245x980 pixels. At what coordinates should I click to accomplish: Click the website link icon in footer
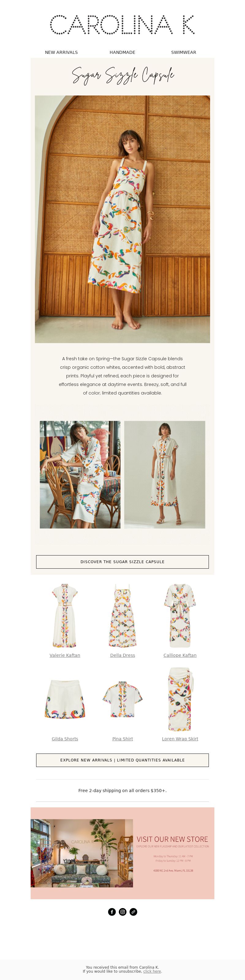(133, 911)
